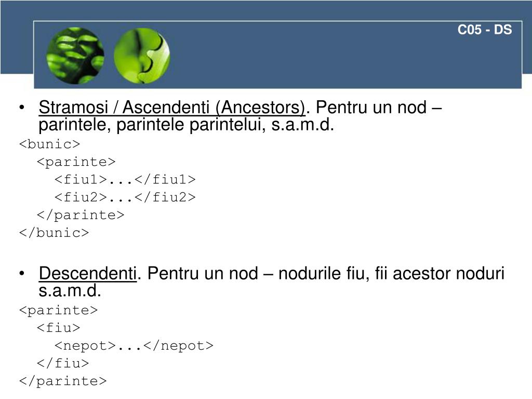Click the closing </fiu> tag
This screenshot has height=399, width=532.
pos(63,363)
